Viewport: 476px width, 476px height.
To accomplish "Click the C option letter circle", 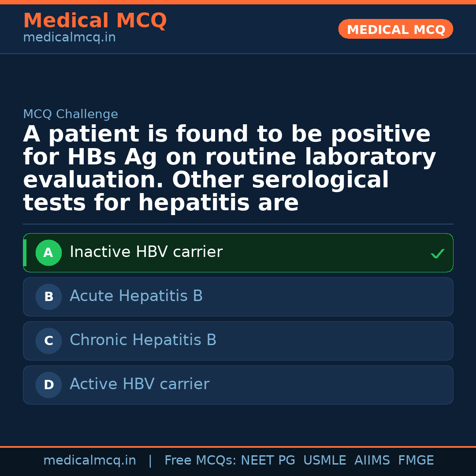I will click(x=48, y=341).
